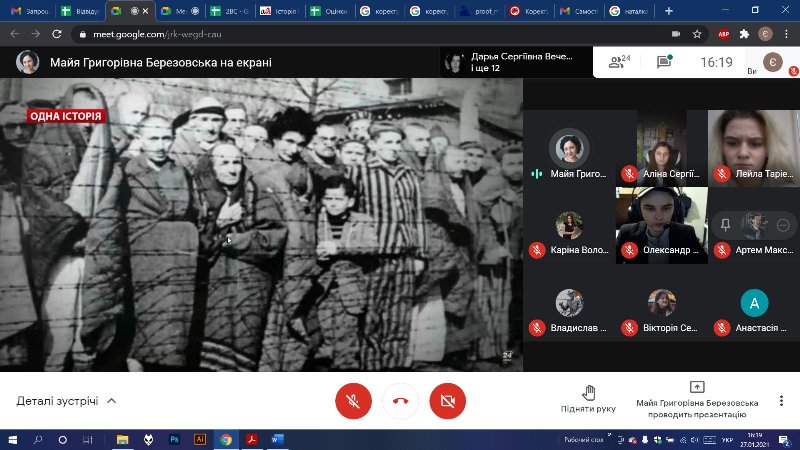Select Олександр's video tile
Viewport: 800px width, 450px height.
pos(661,225)
